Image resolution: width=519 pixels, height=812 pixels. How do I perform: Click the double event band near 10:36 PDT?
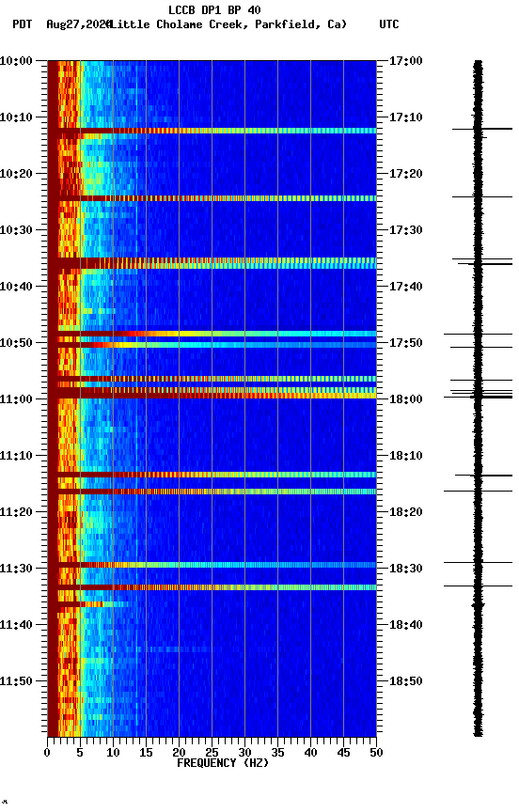tap(212, 263)
